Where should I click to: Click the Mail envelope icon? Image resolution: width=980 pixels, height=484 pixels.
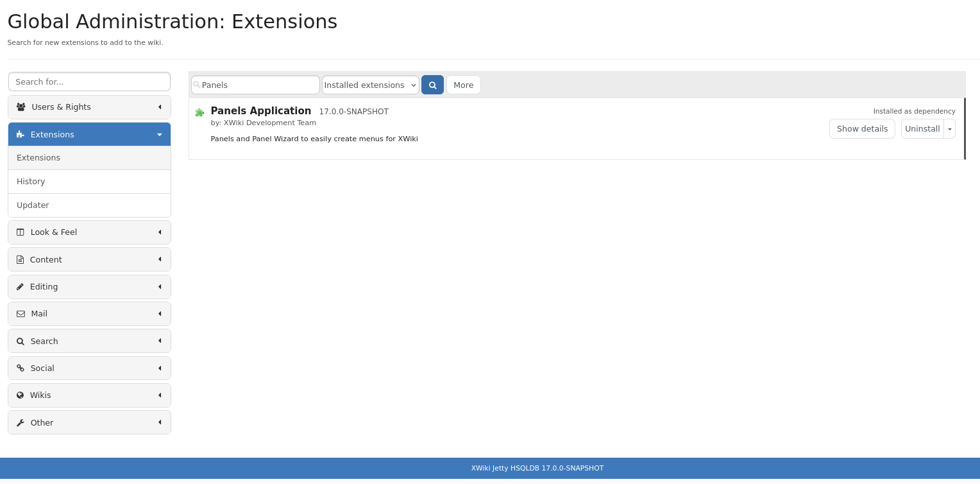[21, 314]
